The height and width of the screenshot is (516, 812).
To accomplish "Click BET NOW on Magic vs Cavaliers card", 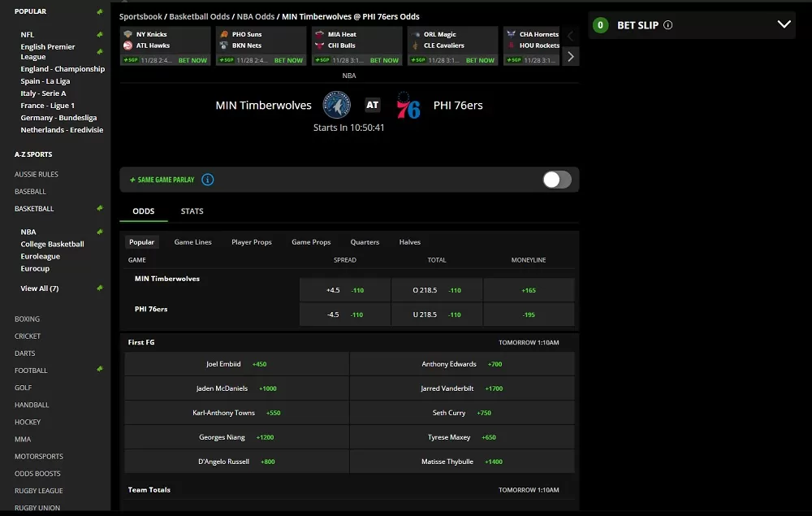I will [480, 60].
